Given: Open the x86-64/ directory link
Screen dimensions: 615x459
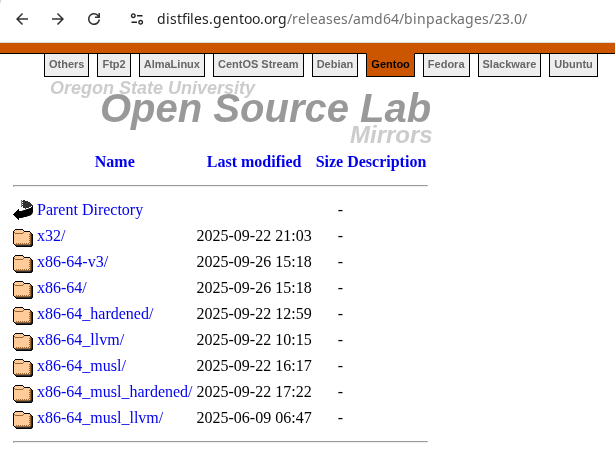Looking at the screenshot, I should click(x=62, y=288).
